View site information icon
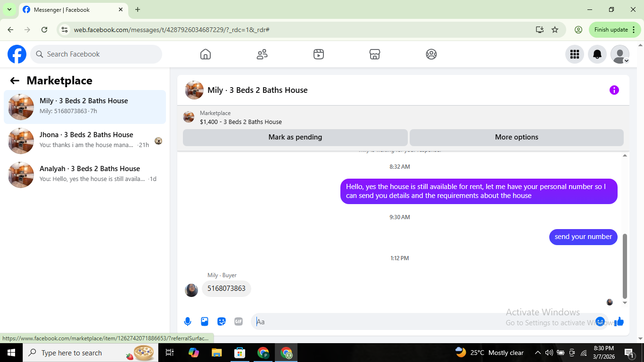Viewport: 644px width, 362px height. 65,30
